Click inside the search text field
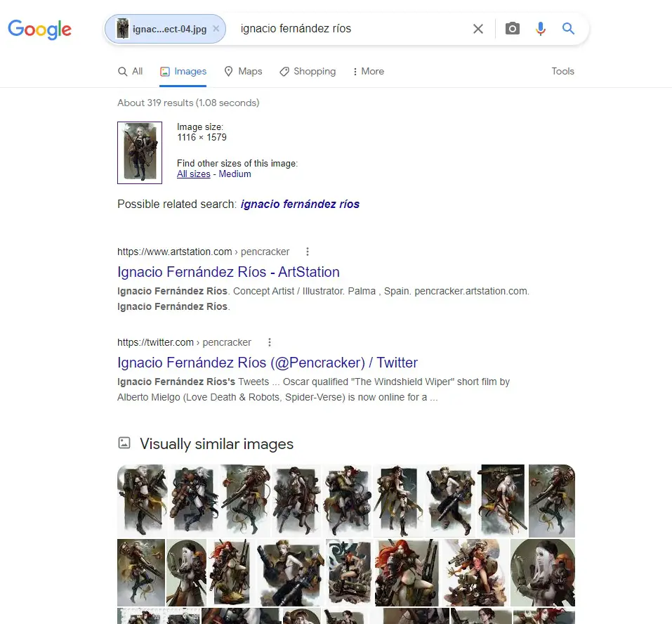Viewport: 672px width, 624px height. pyautogui.click(x=351, y=29)
